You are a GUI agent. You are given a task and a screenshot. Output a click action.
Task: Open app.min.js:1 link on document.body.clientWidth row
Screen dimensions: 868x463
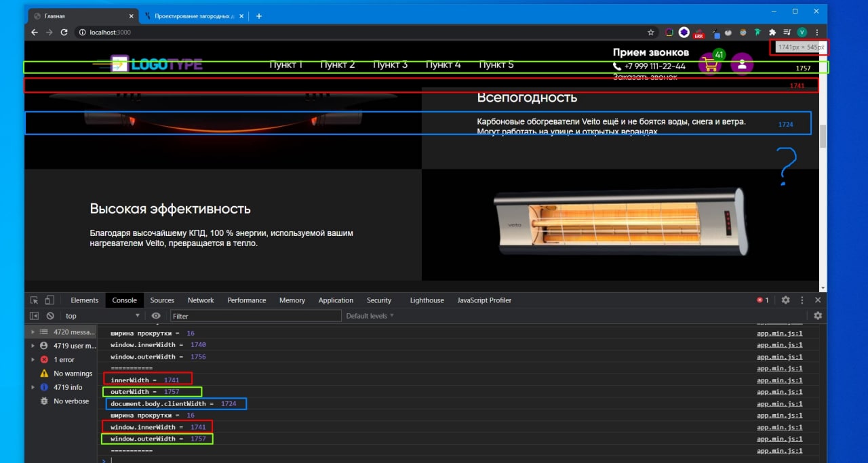click(x=780, y=403)
